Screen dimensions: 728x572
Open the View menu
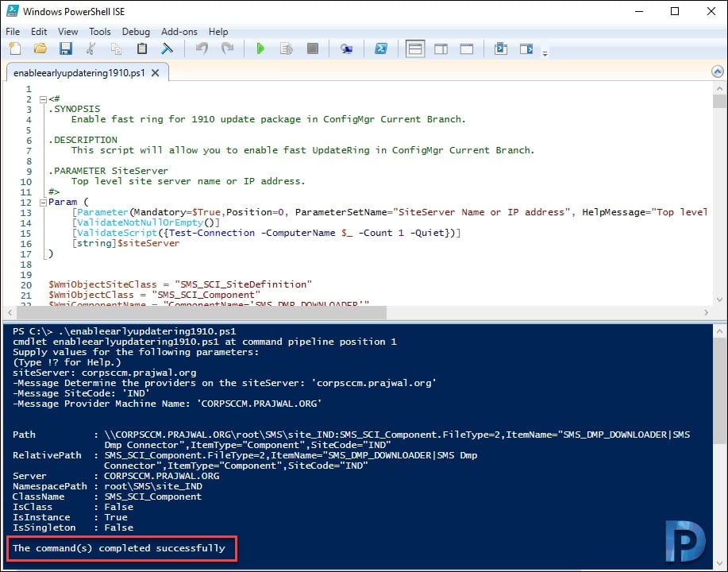click(x=67, y=32)
